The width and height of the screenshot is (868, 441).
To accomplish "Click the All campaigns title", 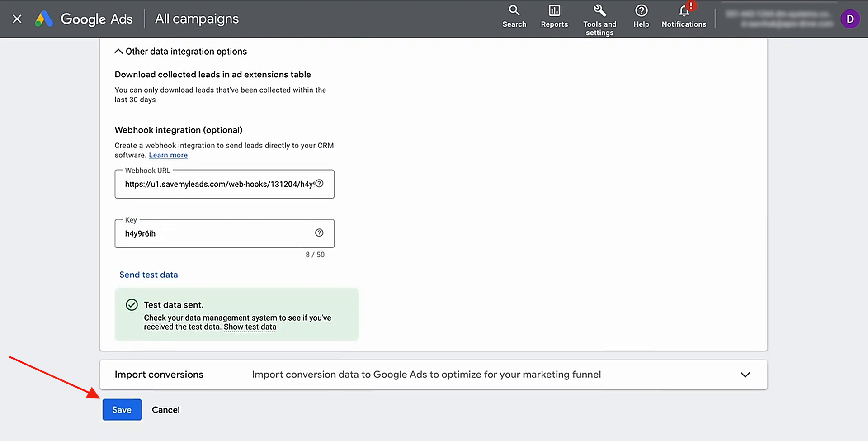I will click(197, 19).
